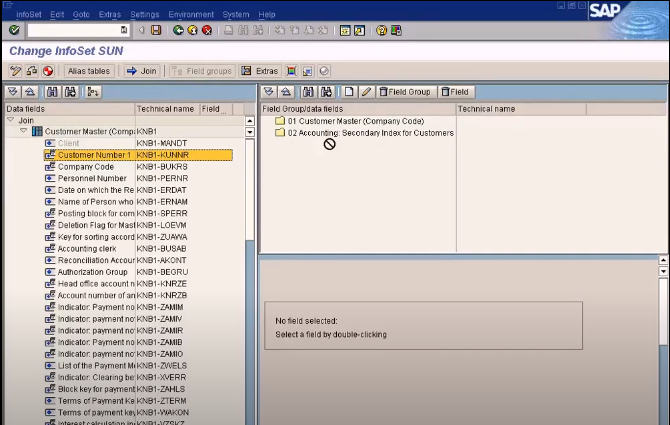Save the InfoSet with the floppy disk icon
The height and width of the screenshot is (425, 670).
pos(156,30)
